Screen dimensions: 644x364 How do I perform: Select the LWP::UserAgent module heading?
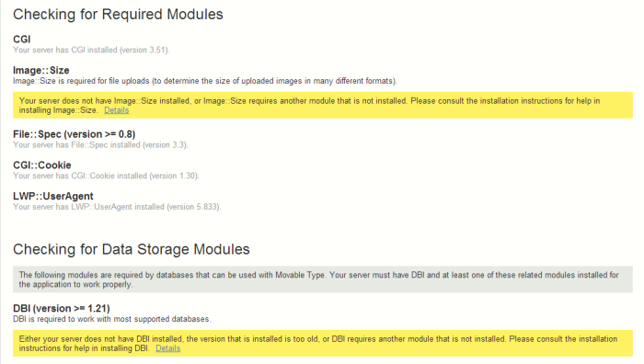point(53,196)
